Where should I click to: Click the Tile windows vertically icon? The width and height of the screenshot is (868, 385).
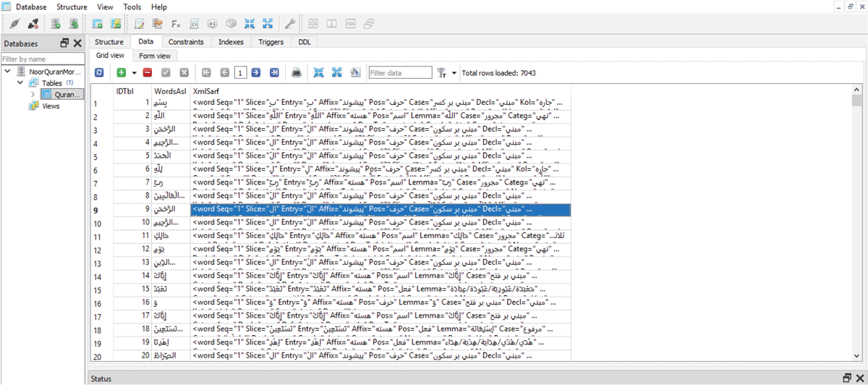332,24
